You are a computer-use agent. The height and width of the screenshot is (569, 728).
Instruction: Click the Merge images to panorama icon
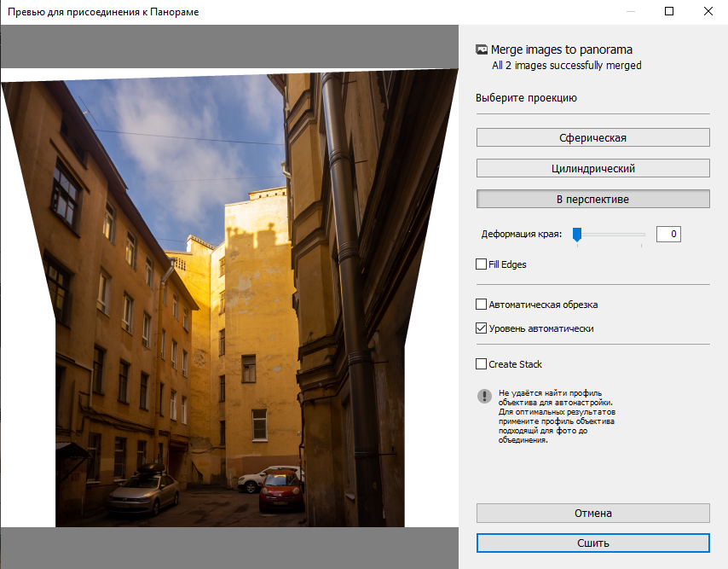pyautogui.click(x=482, y=50)
